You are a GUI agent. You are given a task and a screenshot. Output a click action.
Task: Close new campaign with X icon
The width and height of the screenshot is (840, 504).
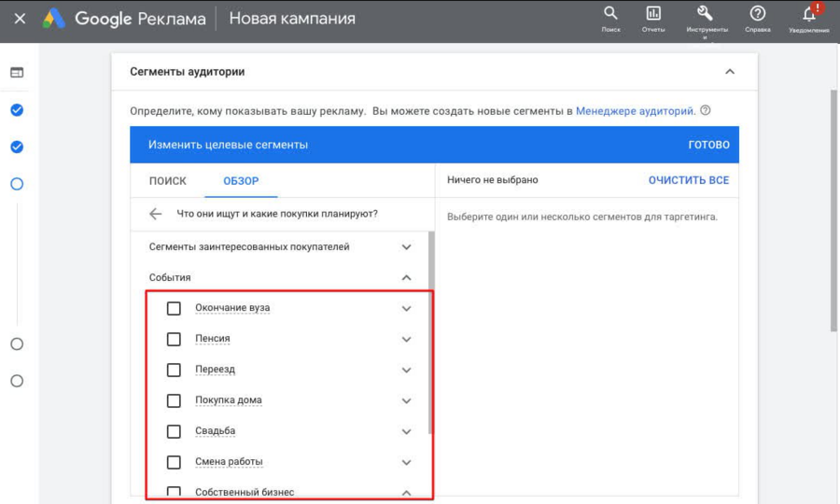(x=20, y=19)
